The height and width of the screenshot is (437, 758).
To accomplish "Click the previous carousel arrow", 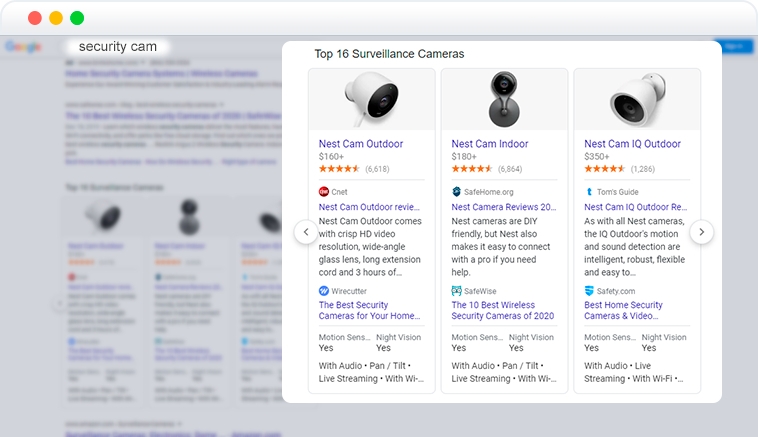I will coord(306,233).
